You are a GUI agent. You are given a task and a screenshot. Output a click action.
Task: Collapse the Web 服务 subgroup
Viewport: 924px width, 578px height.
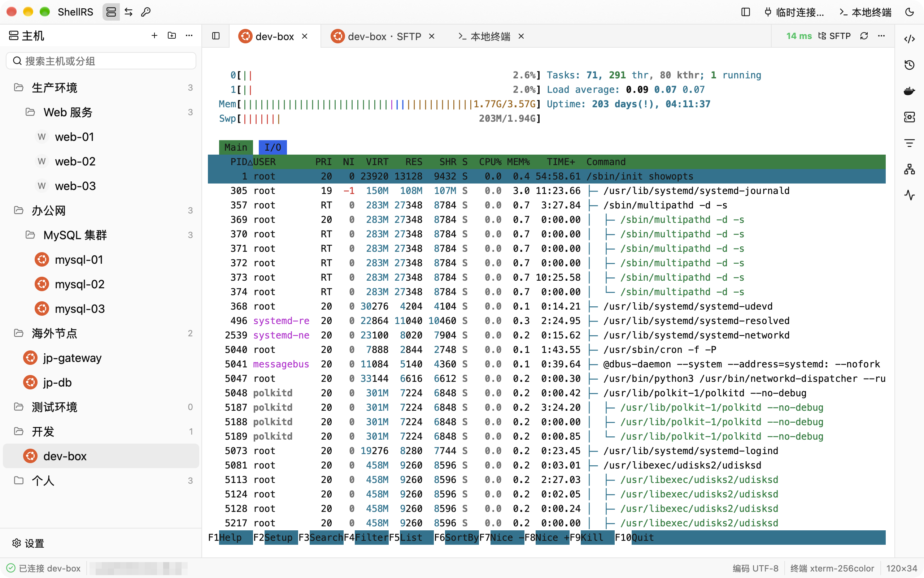[101, 112]
